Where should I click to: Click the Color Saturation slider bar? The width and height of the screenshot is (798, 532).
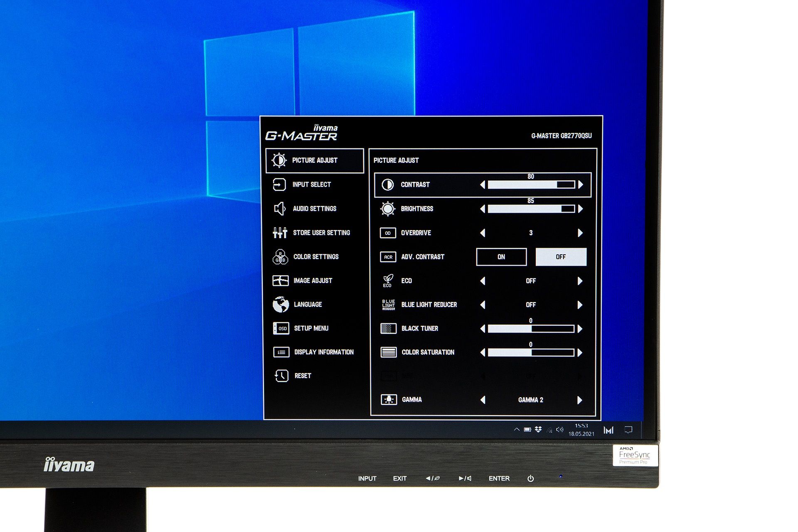(x=532, y=352)
